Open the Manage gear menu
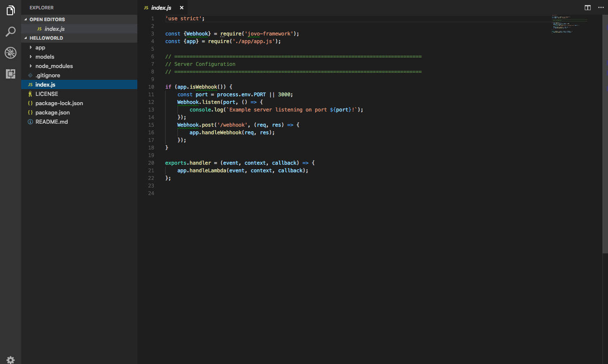Image resolution: width=608 pixels, height=364 pixels. pyautogui.click(x=11, y=359)
